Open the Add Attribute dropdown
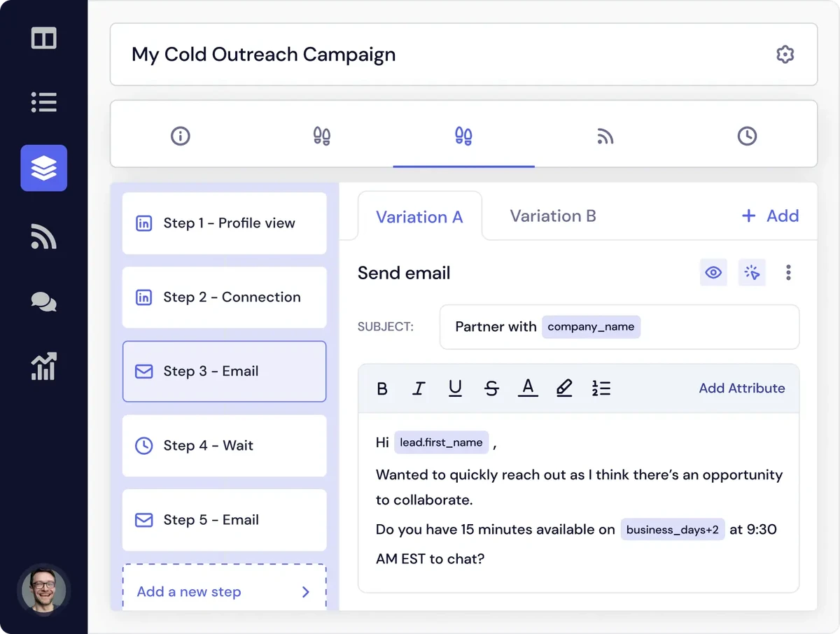This screenshot has height=634, width=840. tap(741, 388)
